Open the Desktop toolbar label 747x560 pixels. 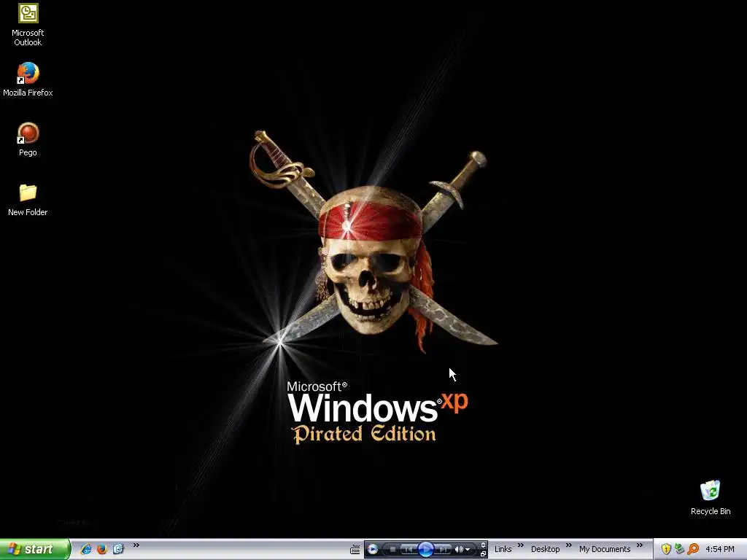point(546,549)
